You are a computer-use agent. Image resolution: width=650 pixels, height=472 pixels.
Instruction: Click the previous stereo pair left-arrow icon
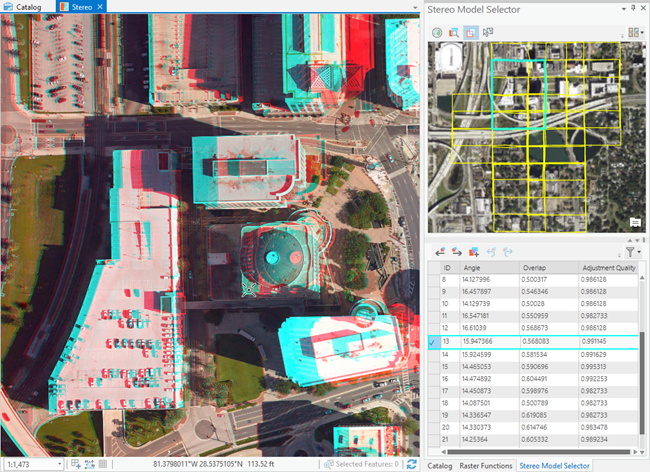[440, 252]
